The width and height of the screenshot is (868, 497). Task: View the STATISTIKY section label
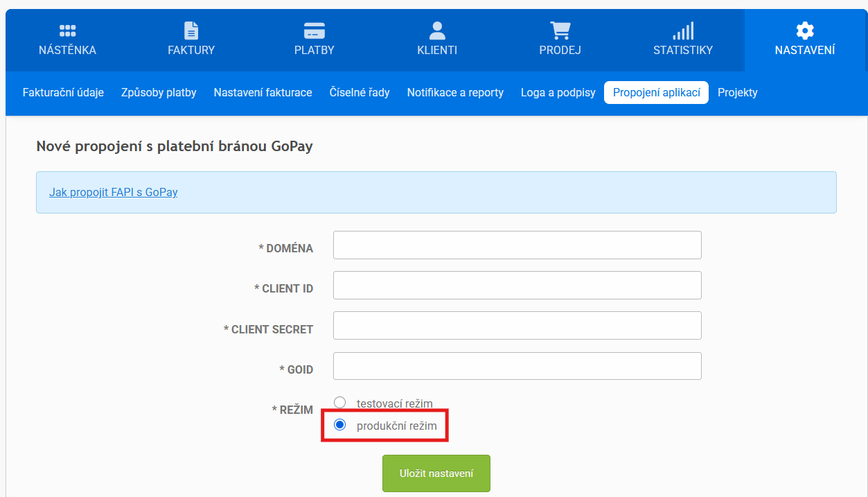683,50
